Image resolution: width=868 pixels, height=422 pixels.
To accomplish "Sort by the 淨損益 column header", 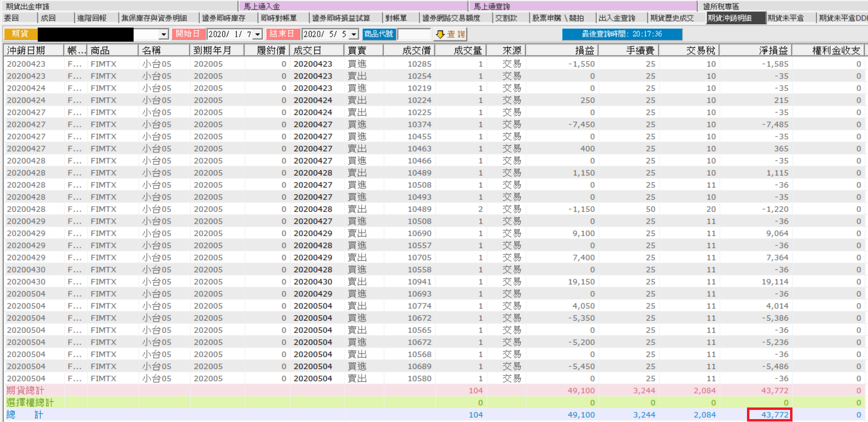I will coord(756,50).
